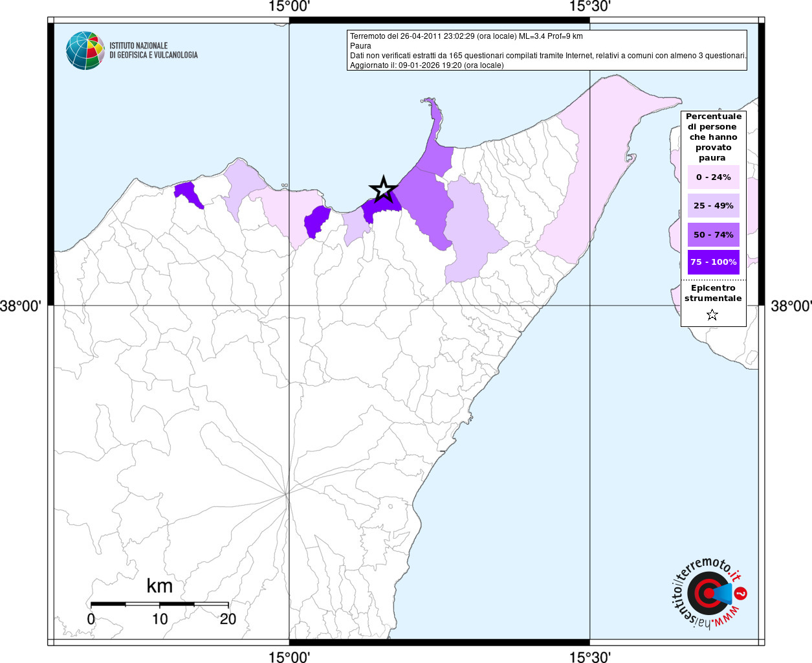Image resolution: width=812 pixels, height=663 pixels.
Task: Select the 25 - 49% legend swatch
Action: [x=714, y=205]
